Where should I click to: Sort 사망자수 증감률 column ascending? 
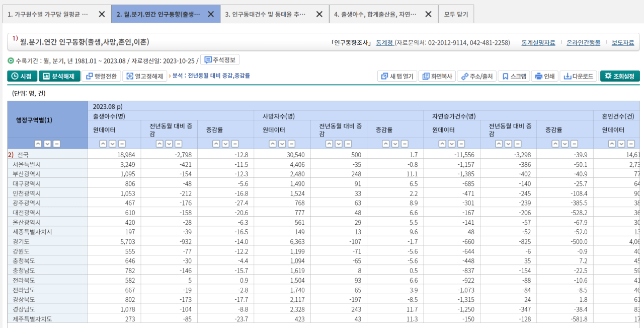[x=386, y=144]
